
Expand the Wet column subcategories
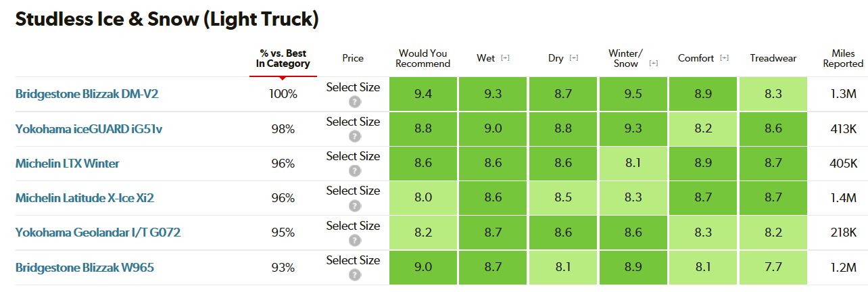[505, 58]
